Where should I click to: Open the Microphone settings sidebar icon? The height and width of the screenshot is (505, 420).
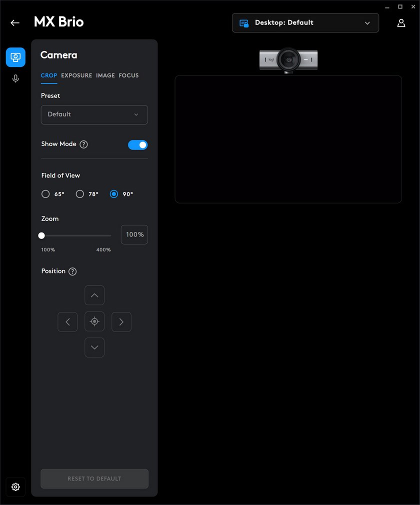15,78
